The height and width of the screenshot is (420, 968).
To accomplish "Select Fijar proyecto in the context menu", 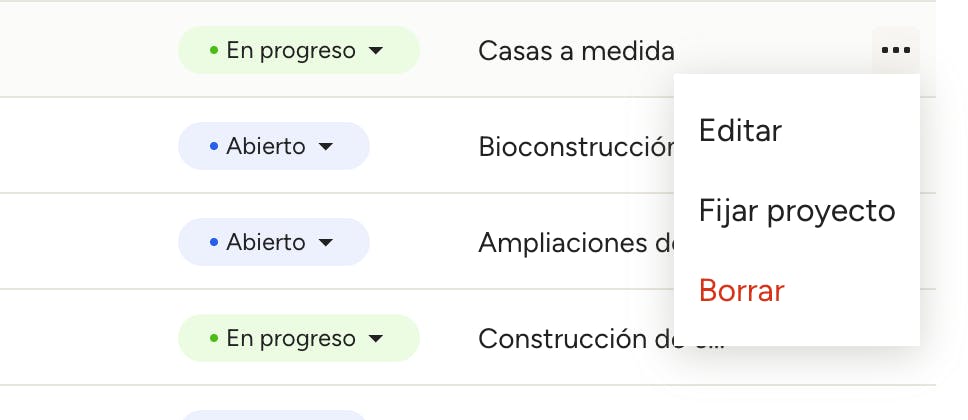I will [x=796, y=210].
